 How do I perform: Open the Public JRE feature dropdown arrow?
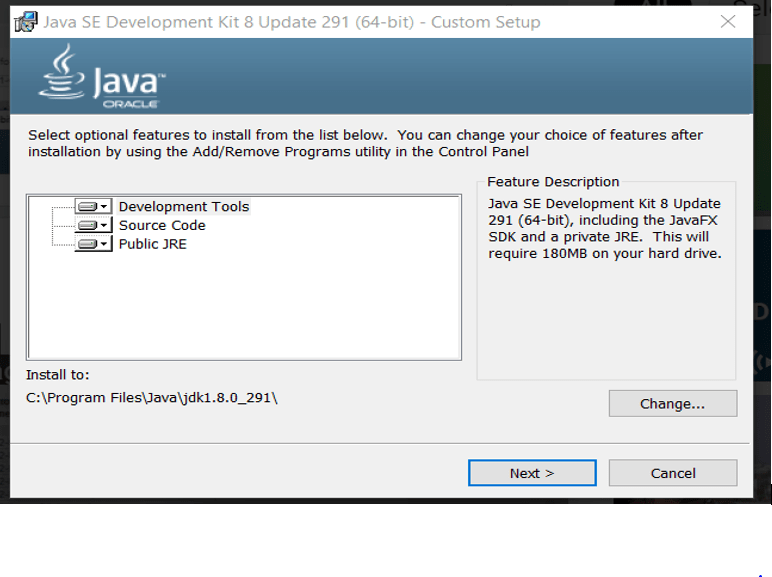coord(104,244)
